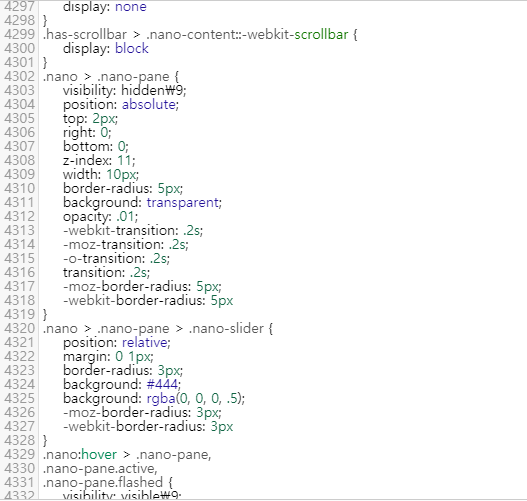Click 'opacity: .01;' declaration
Screen dimensions: 527x501
coord(100,217)
